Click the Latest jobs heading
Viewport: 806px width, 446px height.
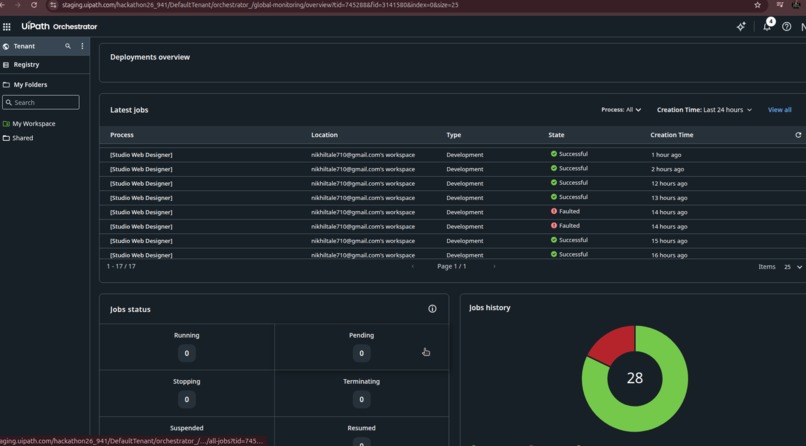coord(129,110)
